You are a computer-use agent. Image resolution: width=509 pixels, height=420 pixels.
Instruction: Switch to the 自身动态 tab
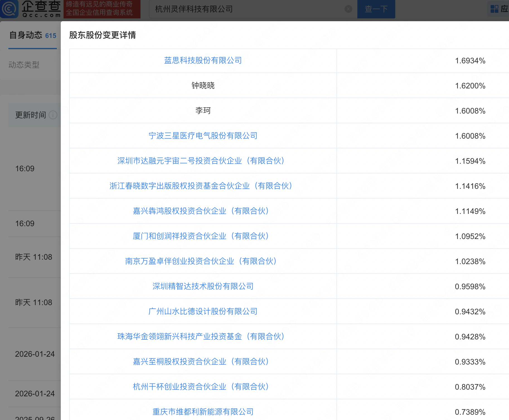coord(33,35)
